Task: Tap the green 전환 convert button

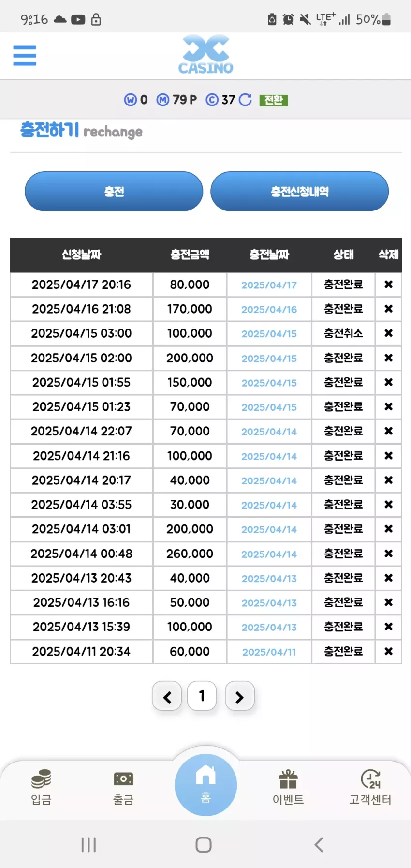Action: tap(274, 100)
